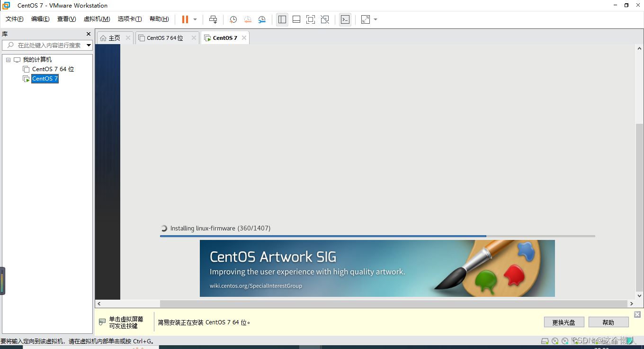Click the home icon on 主页 tab
Viewport: 644px width, 349px height.
pyautogui.click(x=103, y=38)
